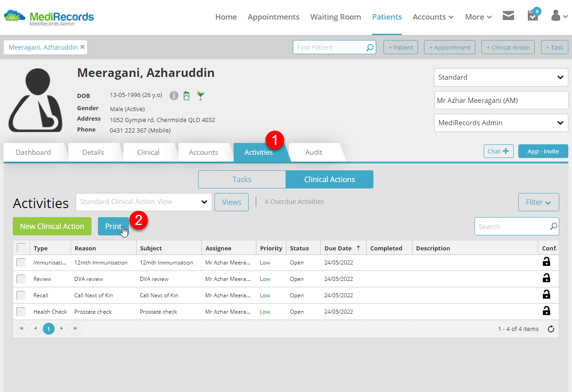Open the MediRecords Admin dropdown
Image resolution: width=572 pixels, height=392 pixels.
point(501,123)
